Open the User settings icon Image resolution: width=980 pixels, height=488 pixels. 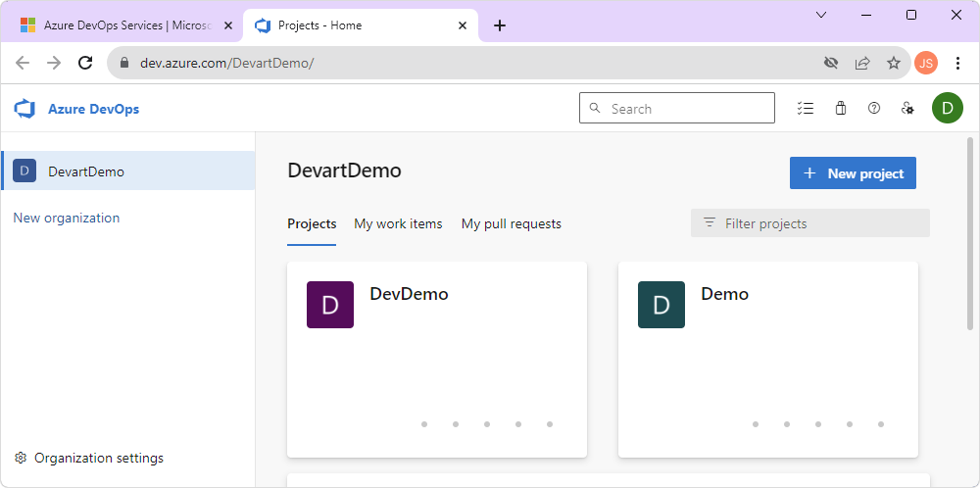tap(907, 108)
